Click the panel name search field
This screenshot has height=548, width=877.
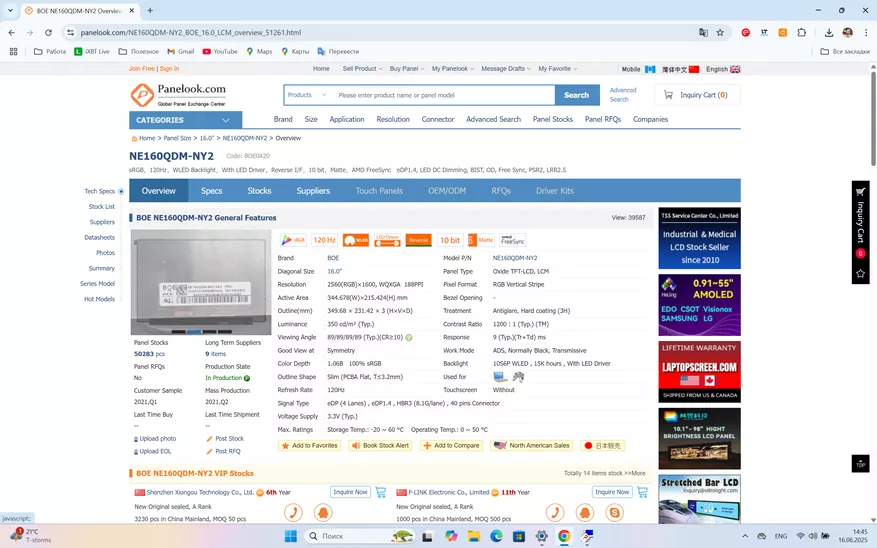(x=443, y=95)
